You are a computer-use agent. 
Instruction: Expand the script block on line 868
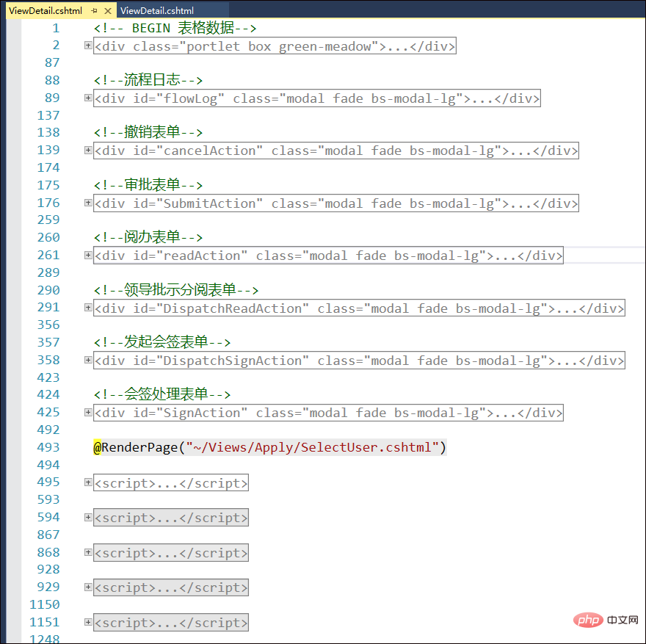click(x=88, y=552)
